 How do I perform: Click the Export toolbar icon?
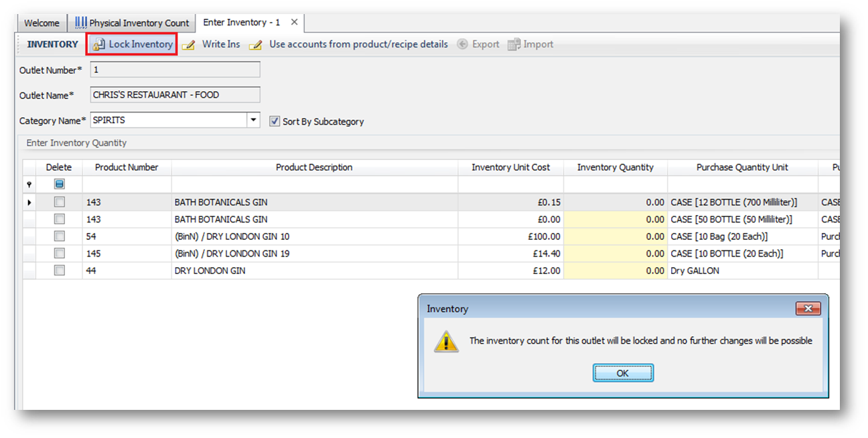click(x=462, y=44)
